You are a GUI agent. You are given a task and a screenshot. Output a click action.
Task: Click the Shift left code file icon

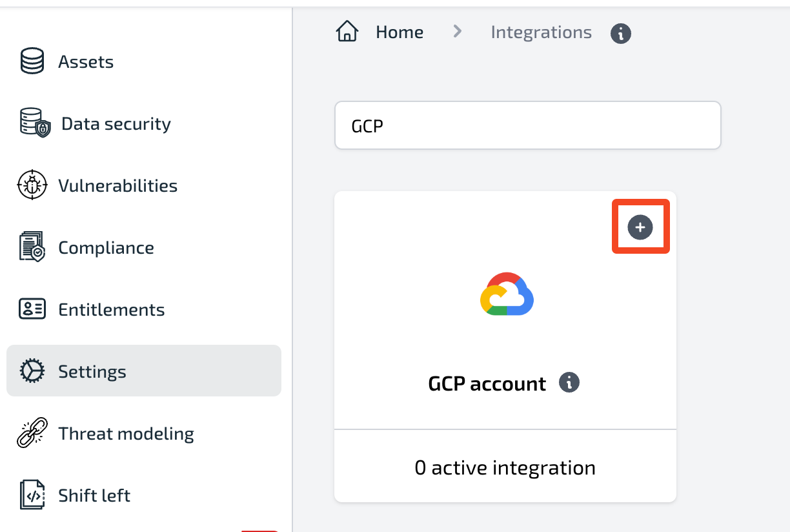[x=32, y=495]
